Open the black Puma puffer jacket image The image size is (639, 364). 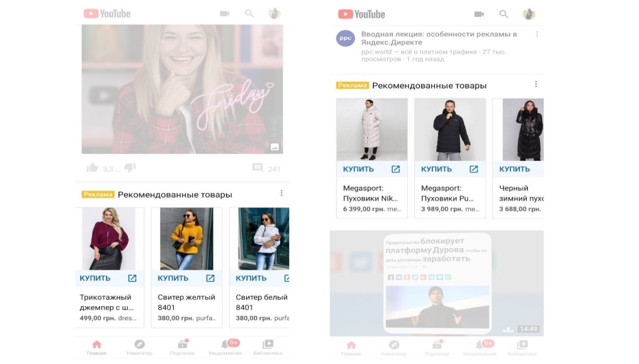[x=450, y=129]
